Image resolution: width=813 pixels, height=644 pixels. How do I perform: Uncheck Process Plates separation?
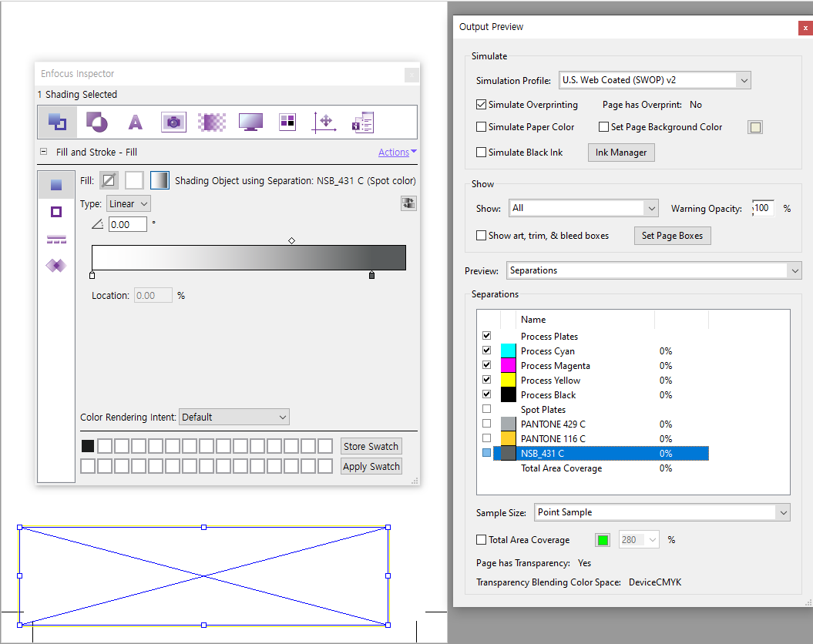click(x=486, y=336)
